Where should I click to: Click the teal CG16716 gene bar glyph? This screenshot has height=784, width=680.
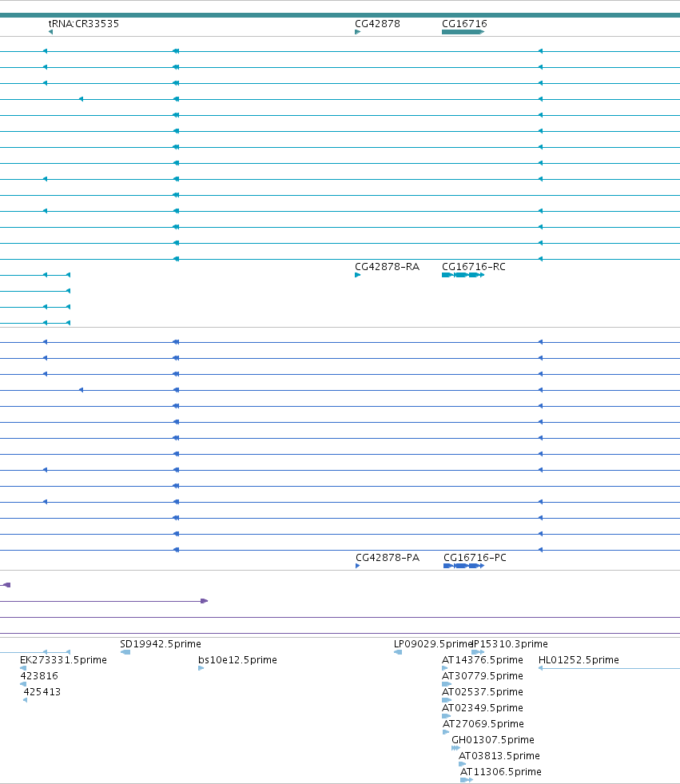pyautogui.click(x=463, y=32)
